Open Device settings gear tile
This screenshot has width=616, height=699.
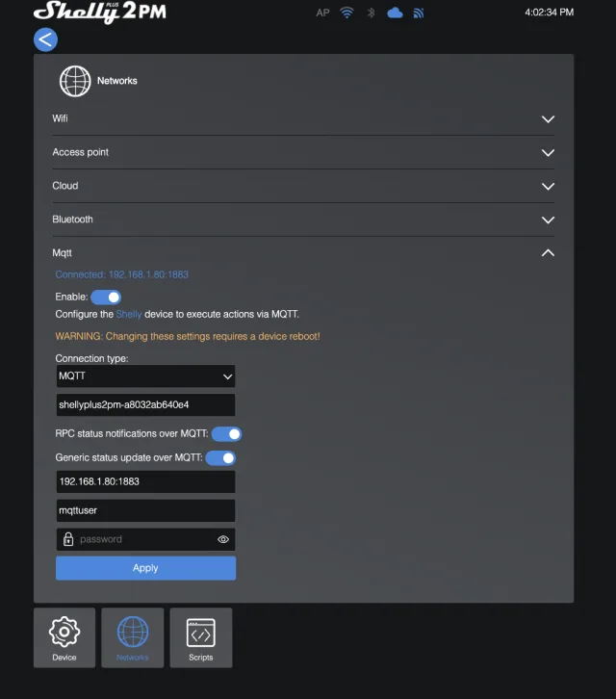click(x=64, y=637)
